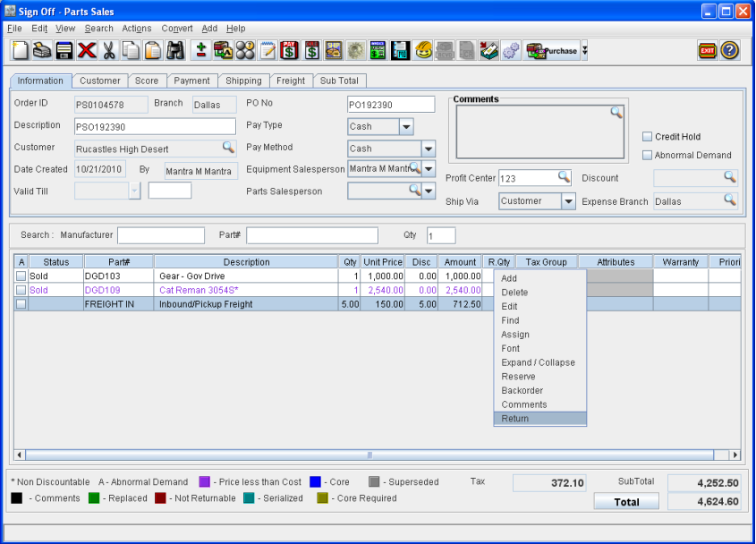Screen dimensions: 756x544
Task: Click the Profit Center lookup magnifier
Action: click(564, 176)
